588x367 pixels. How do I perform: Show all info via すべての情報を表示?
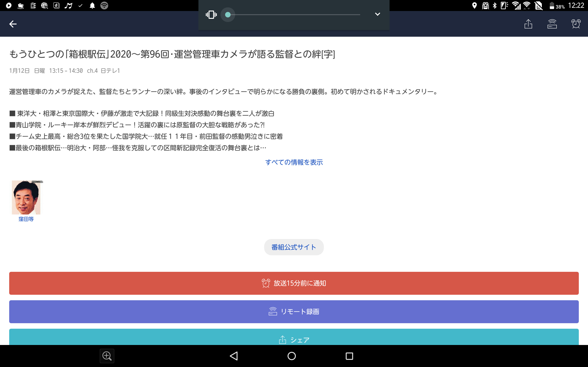294,162
